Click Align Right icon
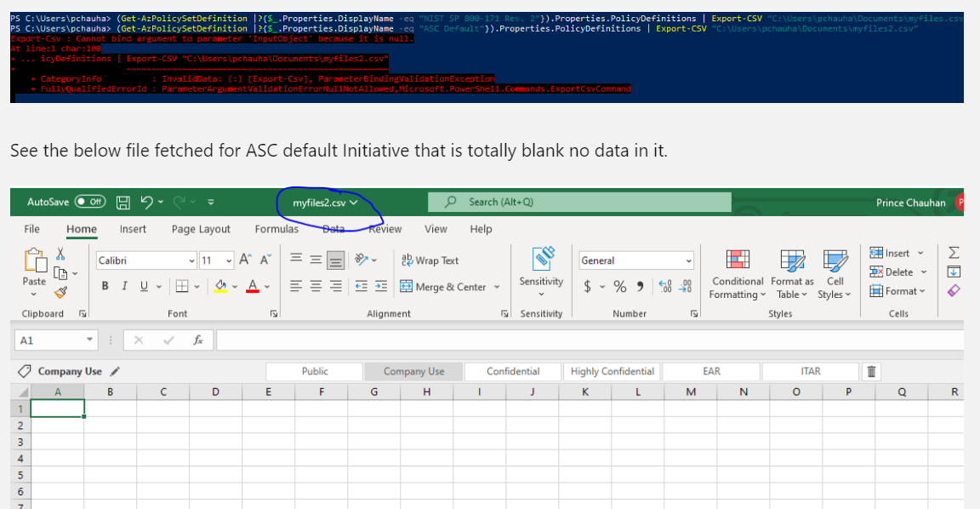Viewport: 980px width, 509px height. click(x=336, y=286)
